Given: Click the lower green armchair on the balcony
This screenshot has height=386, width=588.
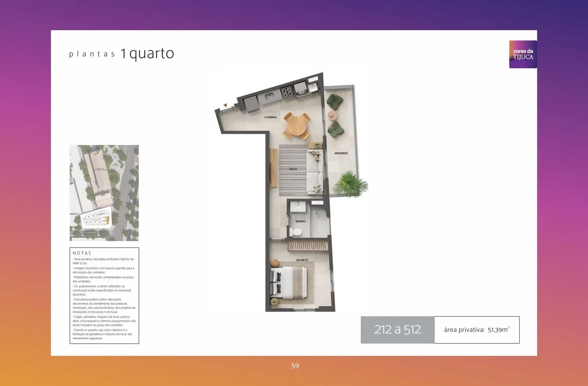Looking at the screenshot, I should point(335,129).
